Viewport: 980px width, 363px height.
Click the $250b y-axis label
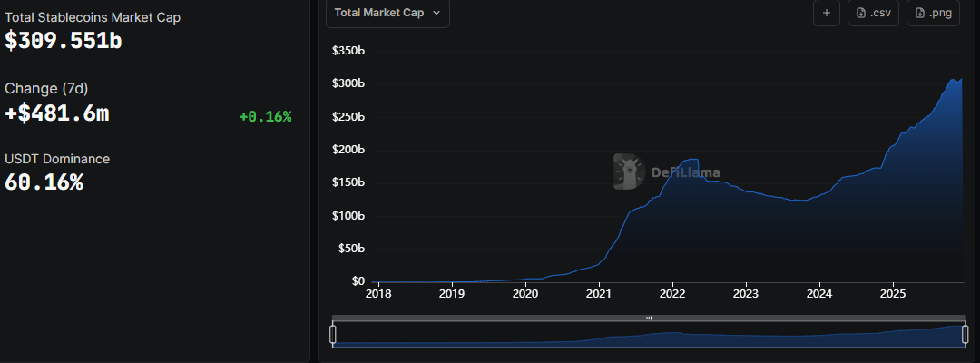point(348,117)
